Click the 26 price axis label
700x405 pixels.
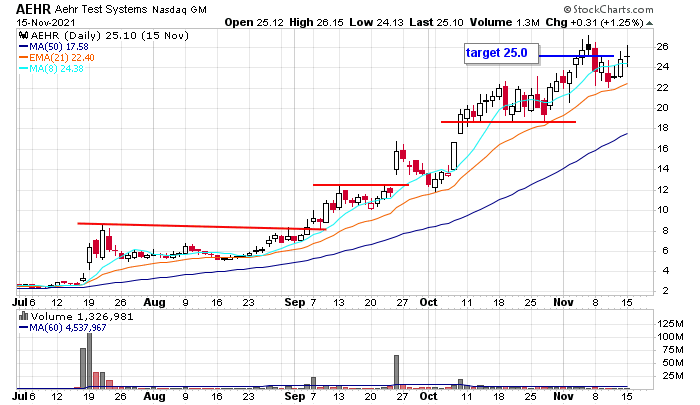(x=662, y=46)
